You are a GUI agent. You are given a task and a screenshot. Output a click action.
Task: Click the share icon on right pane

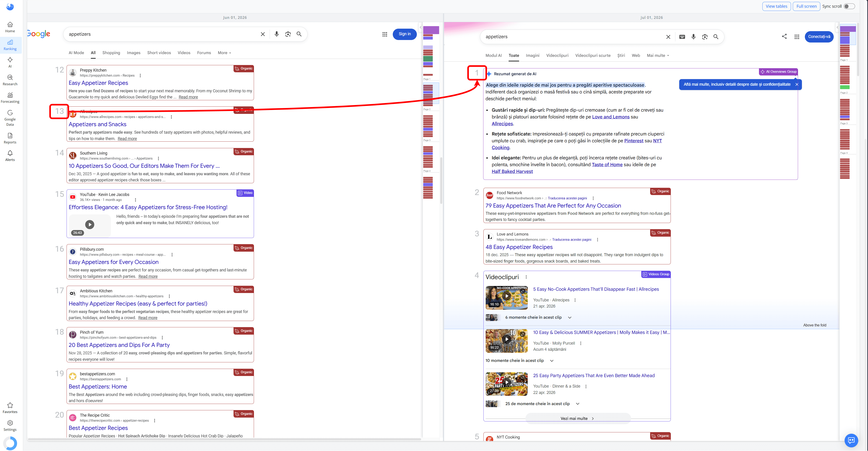point(784,36)
